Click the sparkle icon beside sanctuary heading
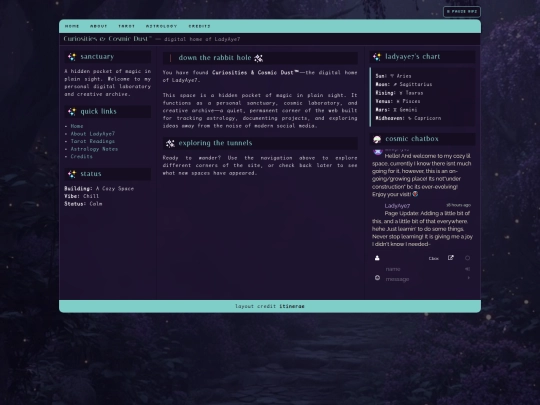The image size is (540, 405). [72, 57]
